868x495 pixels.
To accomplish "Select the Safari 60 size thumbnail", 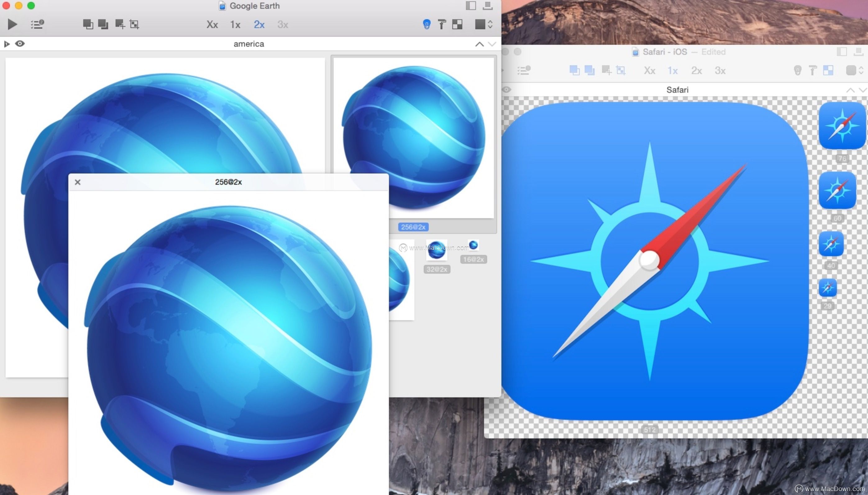I will pyautogui.click(x=838, y=191).
